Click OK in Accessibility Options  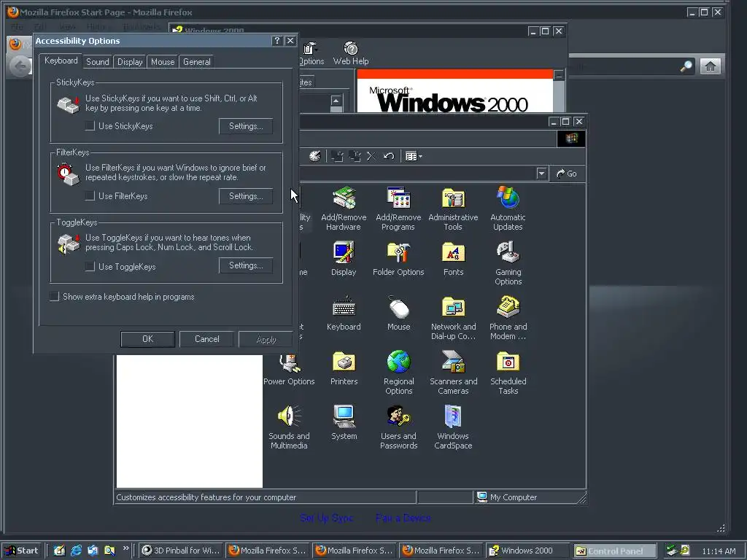tap(147, 339)
